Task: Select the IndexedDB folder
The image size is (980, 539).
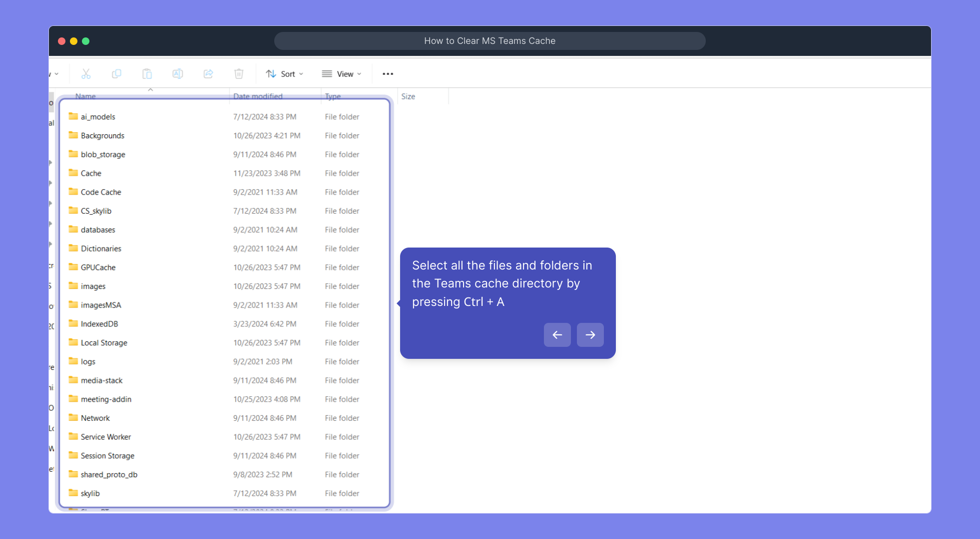Action: [x=99, y=324]
